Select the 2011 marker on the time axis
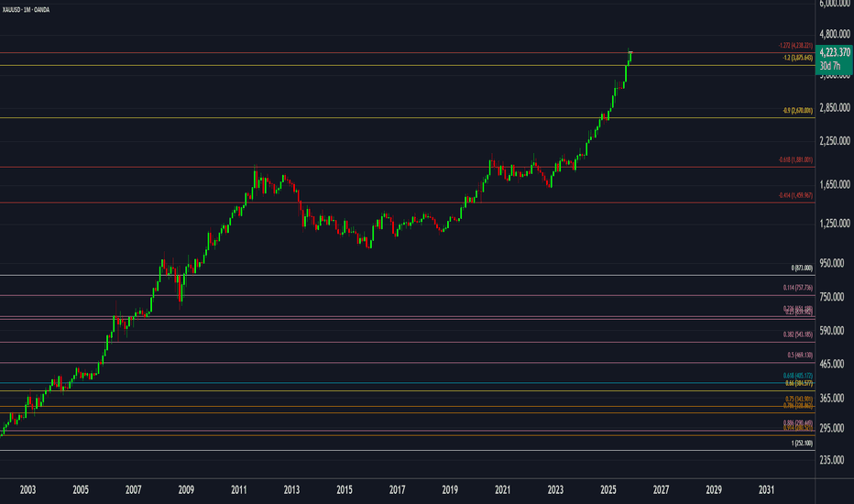This screenshot has width=854, height=504. coord(239,490)
